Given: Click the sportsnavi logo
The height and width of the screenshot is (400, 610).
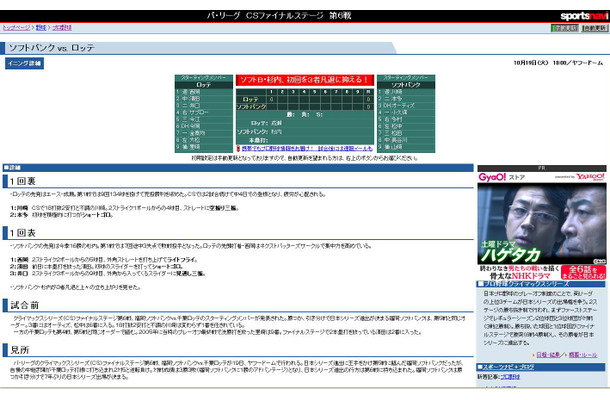Looking at the screenshot, I should click(584, 16).
